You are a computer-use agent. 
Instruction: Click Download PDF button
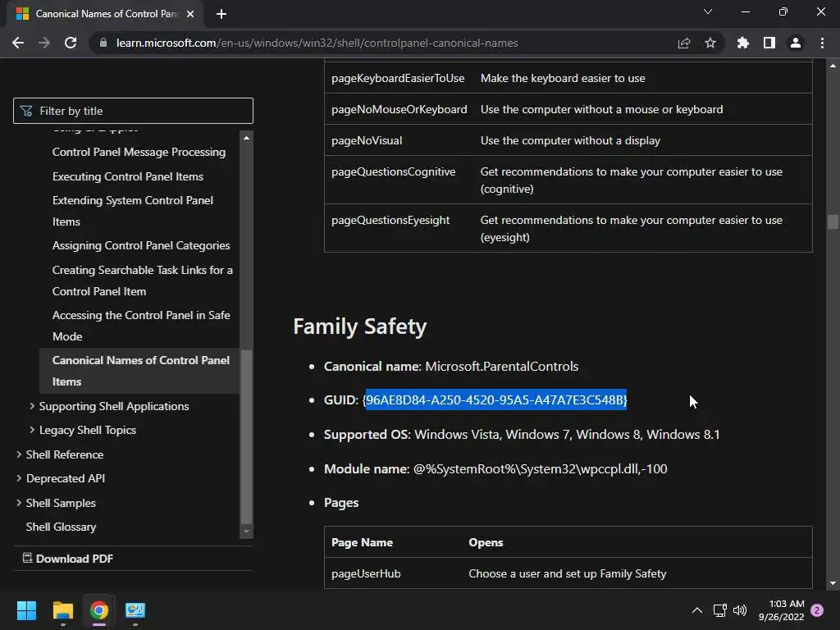click(x=67, y=559)
